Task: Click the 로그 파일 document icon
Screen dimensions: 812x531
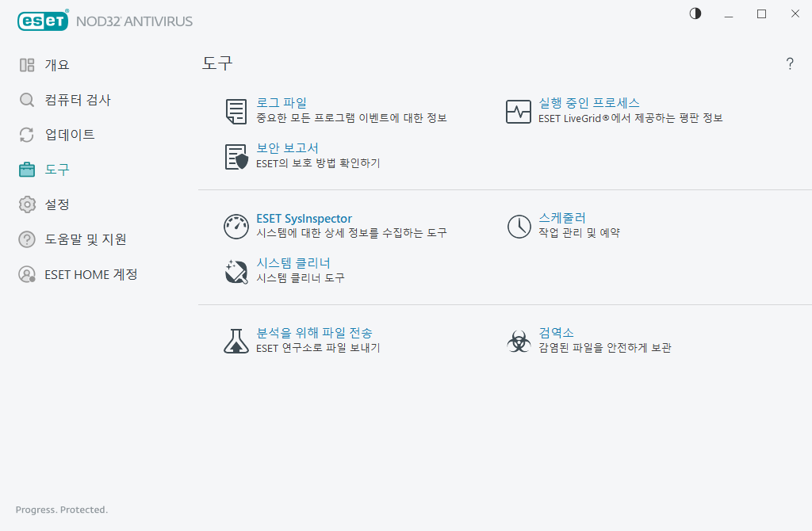Action: (236, 111)
